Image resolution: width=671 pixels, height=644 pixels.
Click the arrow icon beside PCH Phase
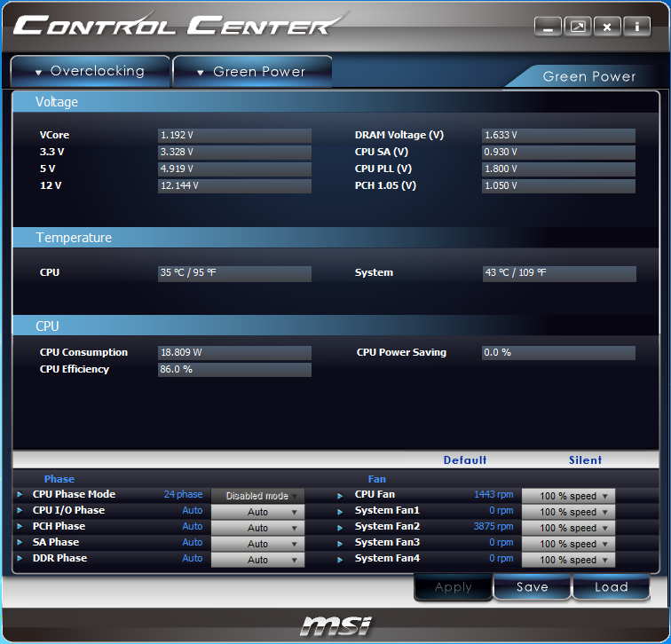pyautogui.click(x=20, y=526)
